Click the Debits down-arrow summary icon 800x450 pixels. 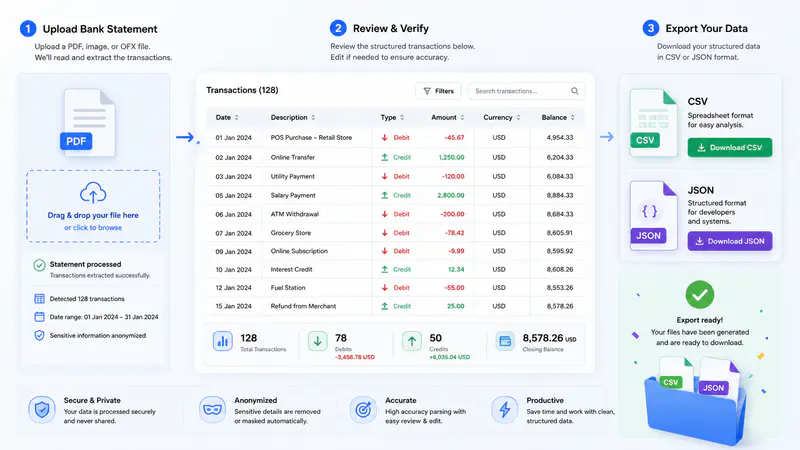click(317, 341)
